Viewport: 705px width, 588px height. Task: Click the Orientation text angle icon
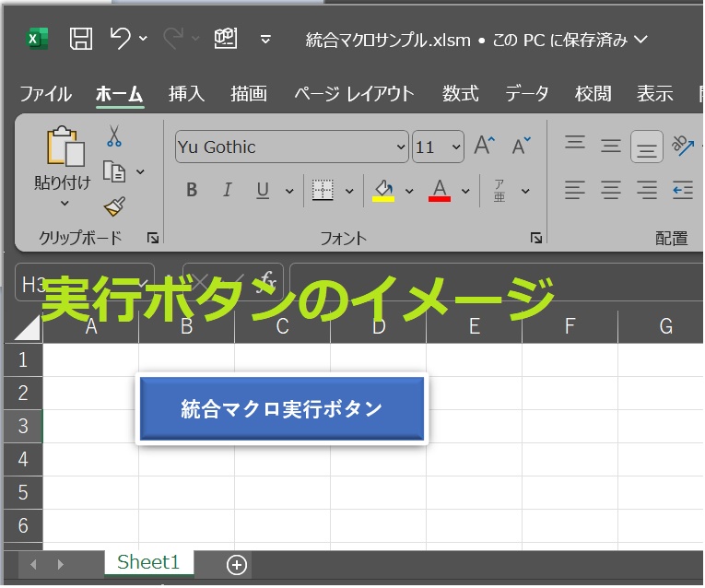point(683,146)
